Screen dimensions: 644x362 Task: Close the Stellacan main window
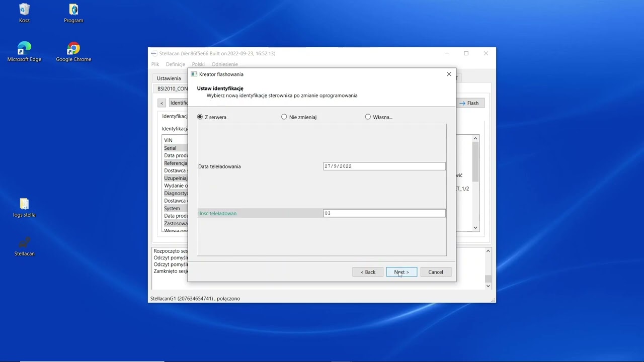tap(486, 53)
